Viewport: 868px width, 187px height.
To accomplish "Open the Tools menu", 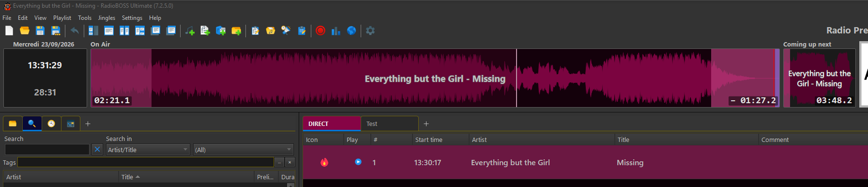I will tap(85, 18).
